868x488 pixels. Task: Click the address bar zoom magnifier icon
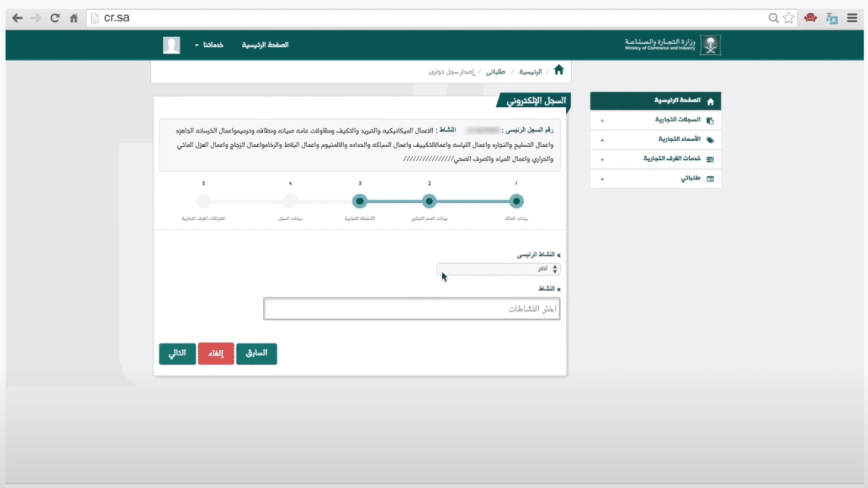click(x=773, y=18)
